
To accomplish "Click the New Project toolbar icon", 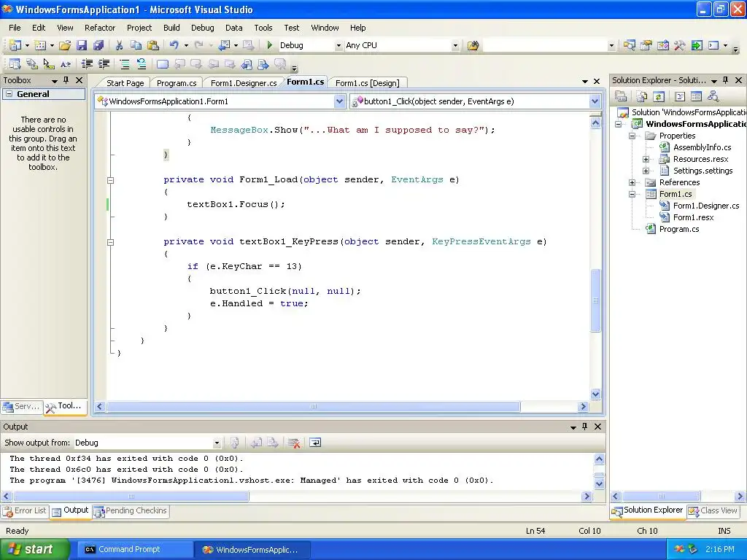I will (x=15, y=45).
